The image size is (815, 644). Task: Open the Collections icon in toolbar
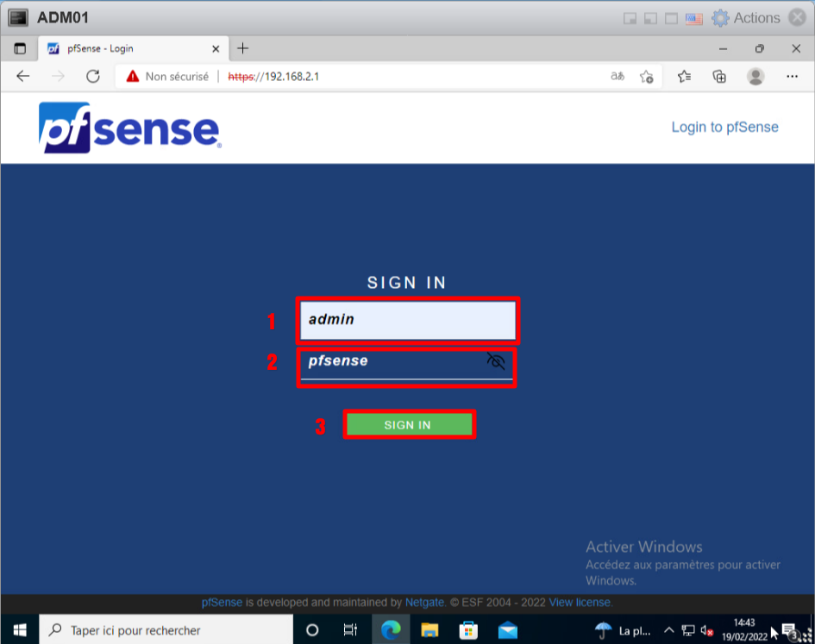(719, 77)
